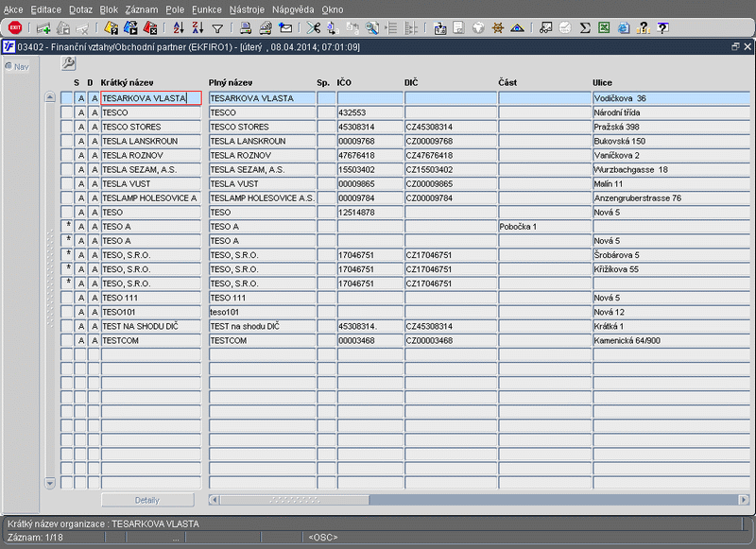
Task: Insert a new record via green plus icon
Action: pyautogui.click(x=43, y=28)
